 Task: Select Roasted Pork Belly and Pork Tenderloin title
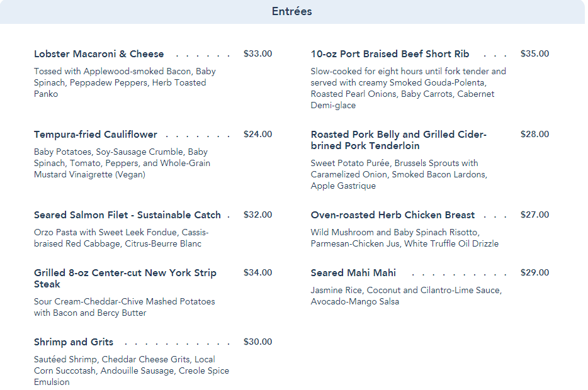pyautogui.click(x=399, y=140)
